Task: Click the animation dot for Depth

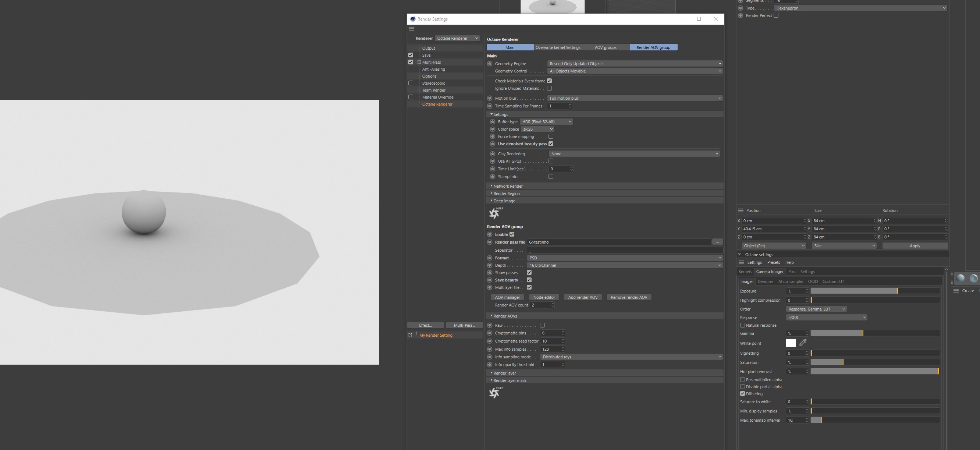Action: pos(490,265)
